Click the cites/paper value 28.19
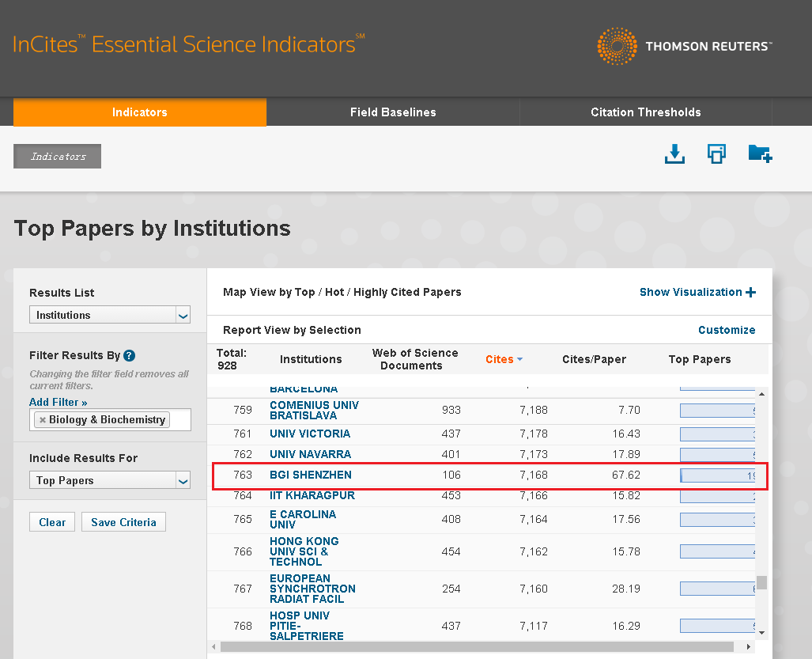This screenshot has height=659, width=812. pyautogui.click(x=626, y=589)
